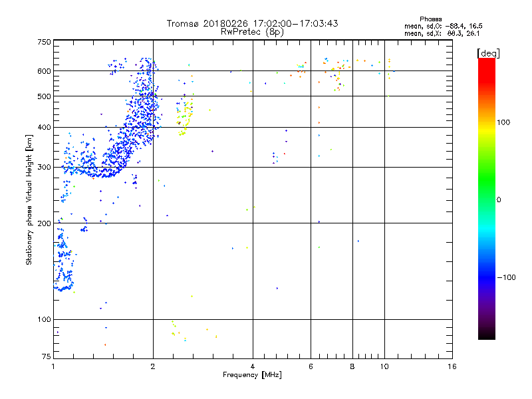Click the y-axis tick label '500'
The width and height of the screenshot is (532, 399).
(x=44, y=96)
